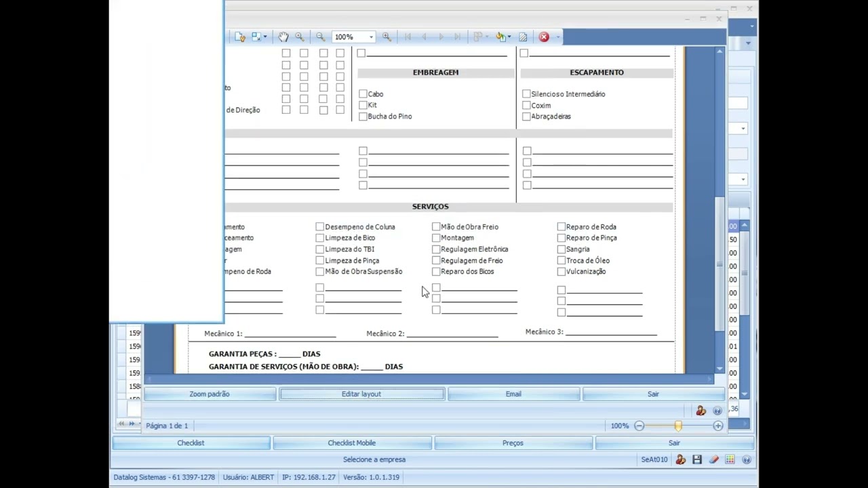Viewport: 868px width, 488px height.
Task: Click the Email button
Action: click(513, 394)
